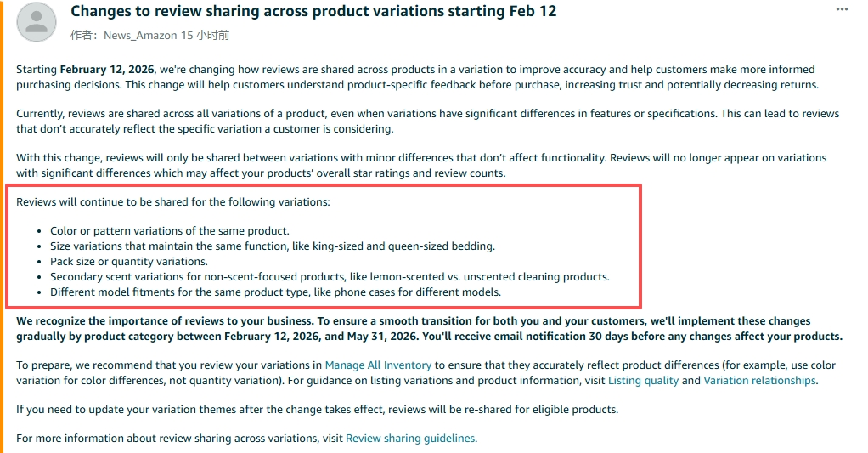Click the News_Amazon author name

[x=140, y=36]
